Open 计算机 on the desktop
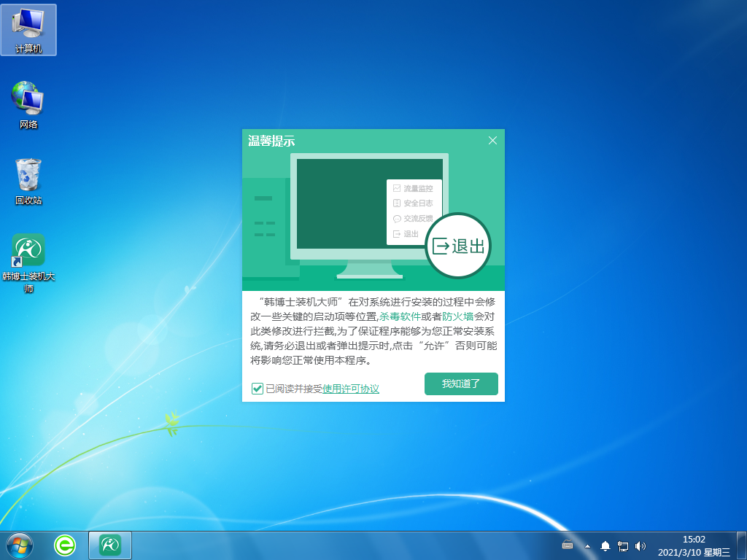This screenshot has height=560, width=747. click(x=29, y=29)
